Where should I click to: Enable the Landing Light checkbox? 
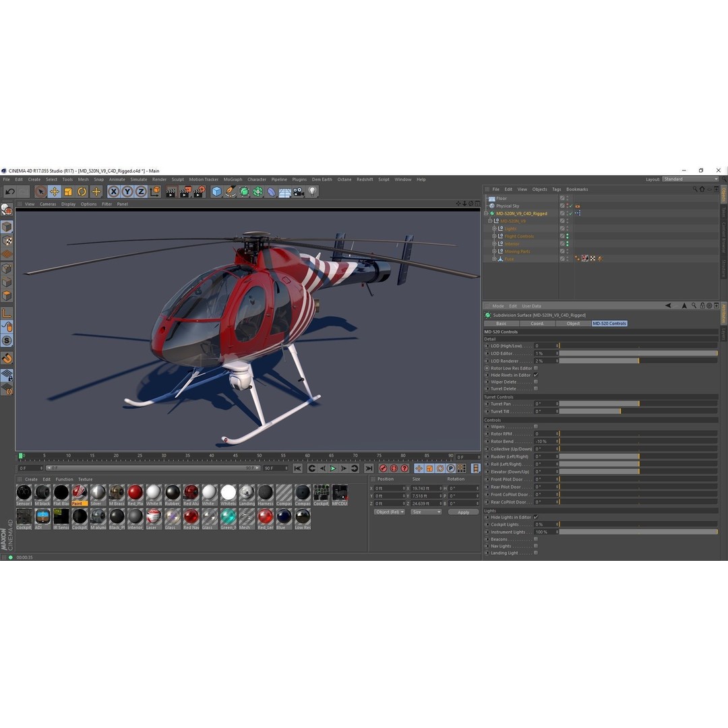[x=536, y=553]
